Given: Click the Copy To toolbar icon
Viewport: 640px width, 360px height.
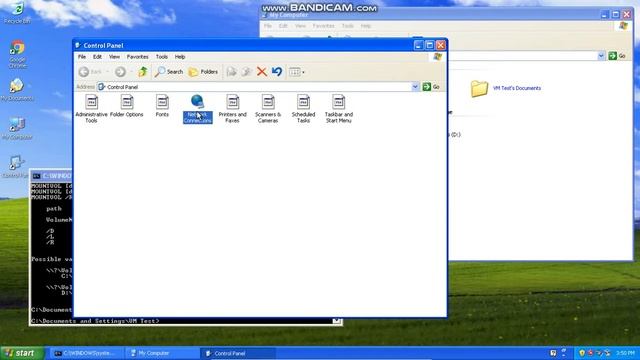Looking at the screenshot, I should pos(246,72).
